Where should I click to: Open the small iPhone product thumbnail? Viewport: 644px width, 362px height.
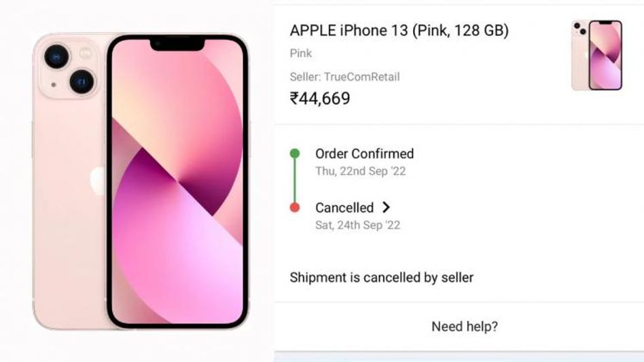(x=597, y=55)
